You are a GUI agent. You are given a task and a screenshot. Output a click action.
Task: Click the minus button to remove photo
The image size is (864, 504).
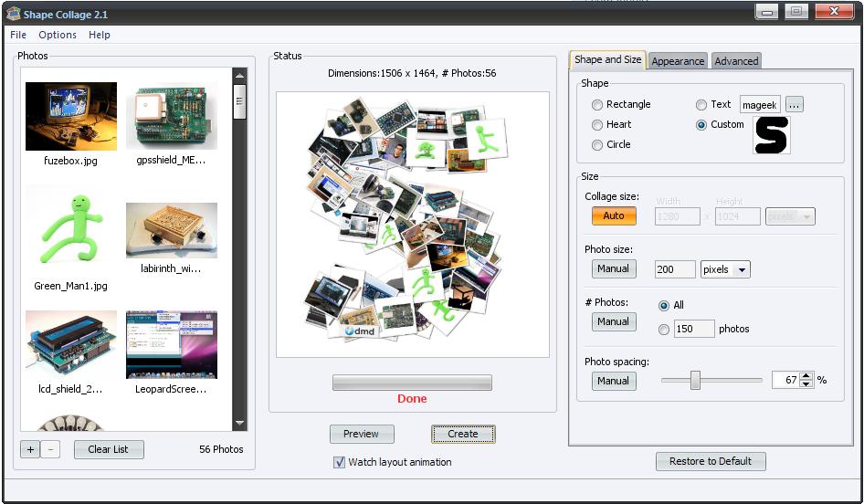(51, 449)
